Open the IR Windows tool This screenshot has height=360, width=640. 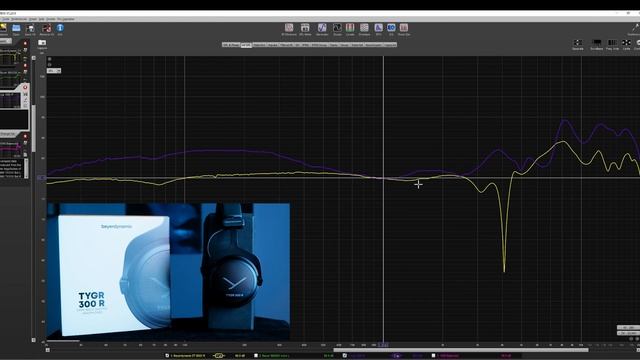289,29
